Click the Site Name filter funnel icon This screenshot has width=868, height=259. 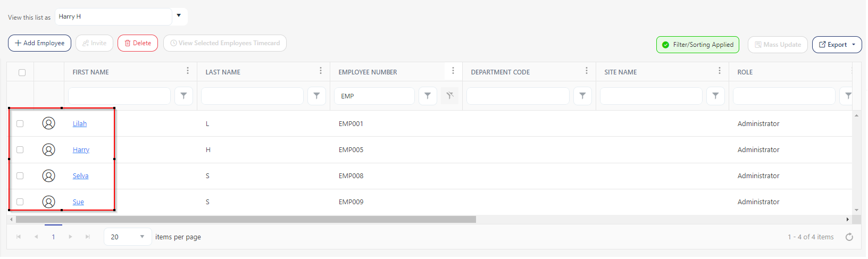click(715, 96)
